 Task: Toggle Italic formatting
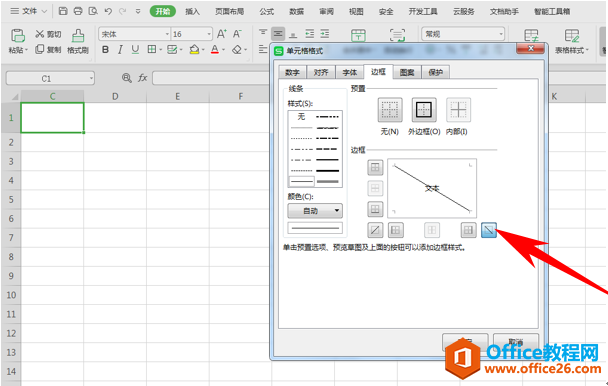120,50
